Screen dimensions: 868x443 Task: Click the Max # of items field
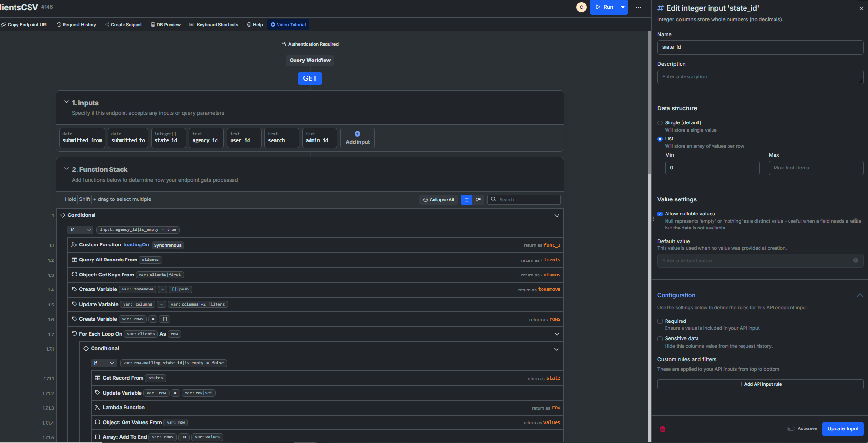pos(816,168)
